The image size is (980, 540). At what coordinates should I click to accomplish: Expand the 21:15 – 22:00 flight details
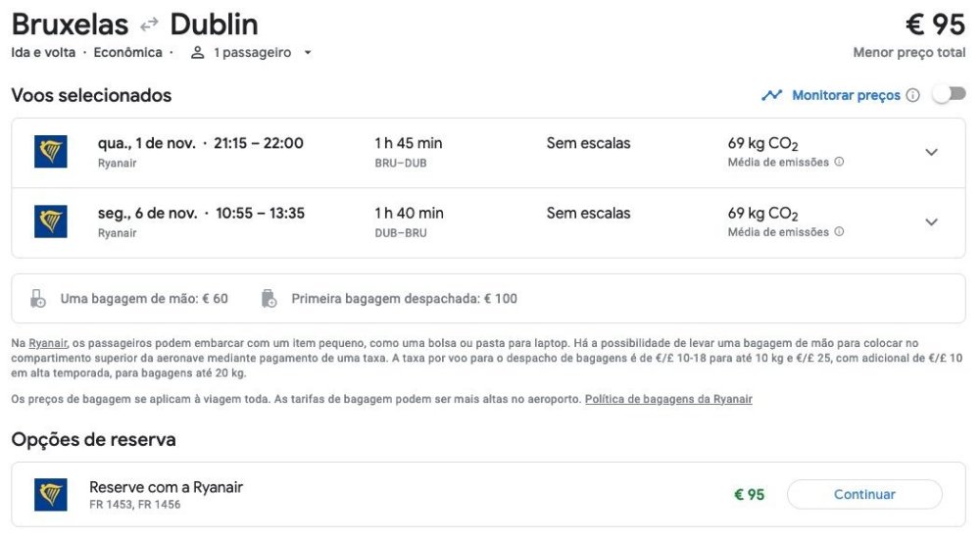(931, 152)
